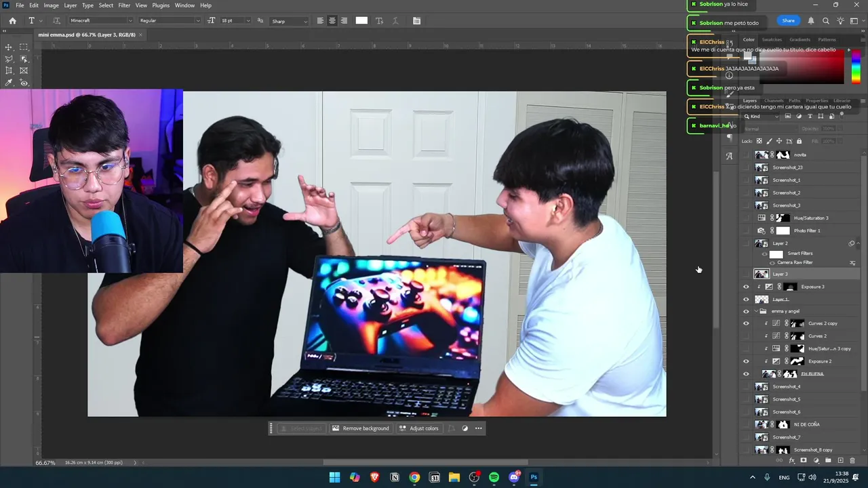Image resolution: width=868 pixels, height=488 pixels.
Task: Right align the text
Action: click(x=344, y=20)
